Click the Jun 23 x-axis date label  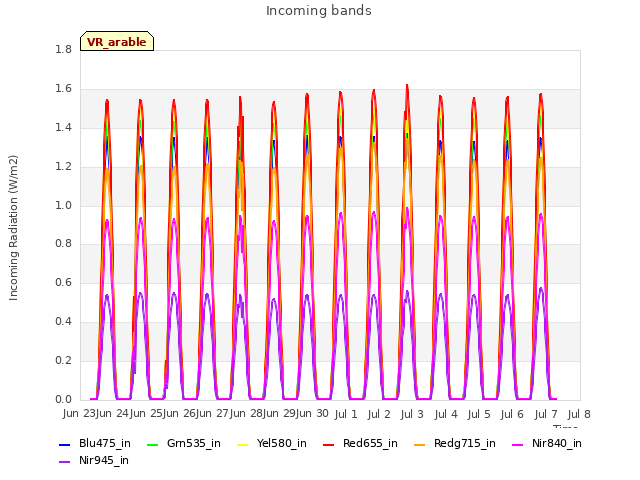[80, 413]
